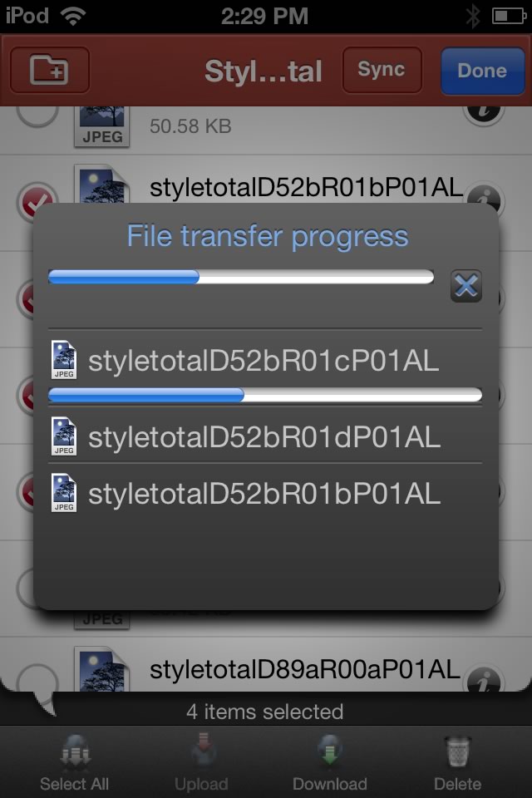Select the styletotalD89aR00aP01AL file circle
Viewport: 532px width, 798px height.
[37, 679]
